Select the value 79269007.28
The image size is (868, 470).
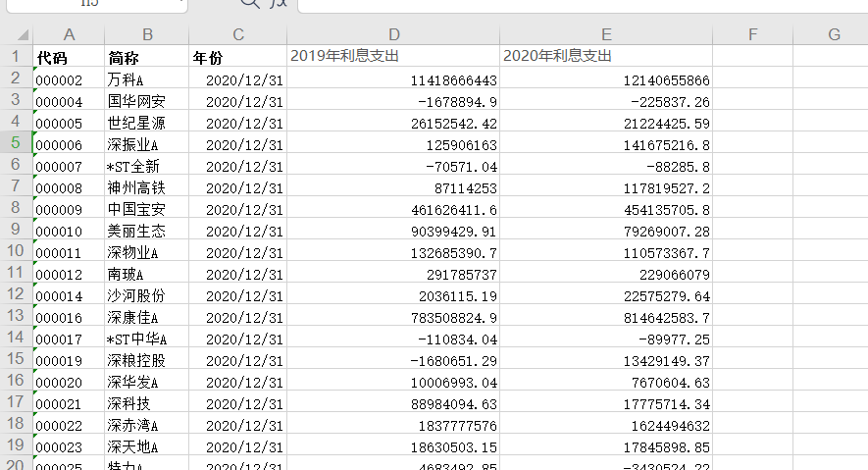pos(606,229)
